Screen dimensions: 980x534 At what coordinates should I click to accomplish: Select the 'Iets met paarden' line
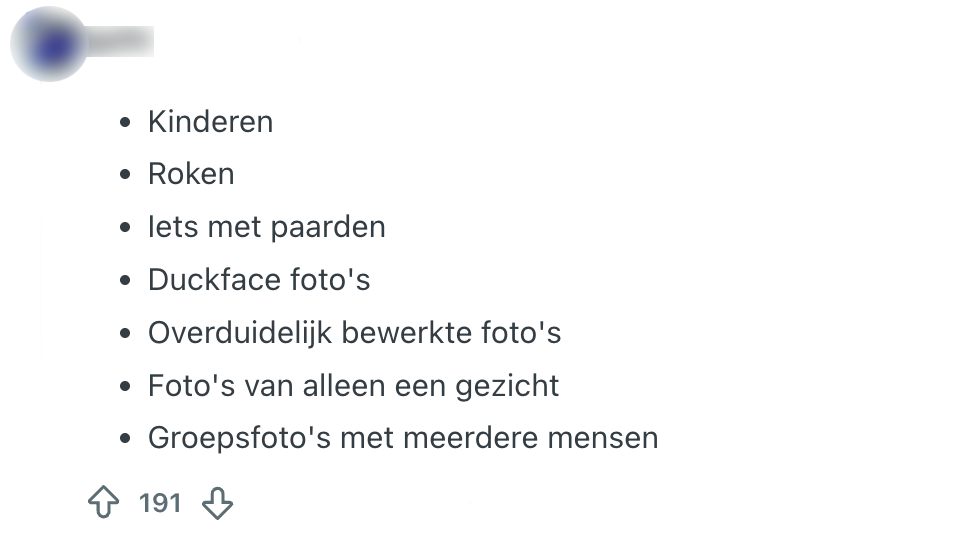pyautogui.click(x=266, y=227)
